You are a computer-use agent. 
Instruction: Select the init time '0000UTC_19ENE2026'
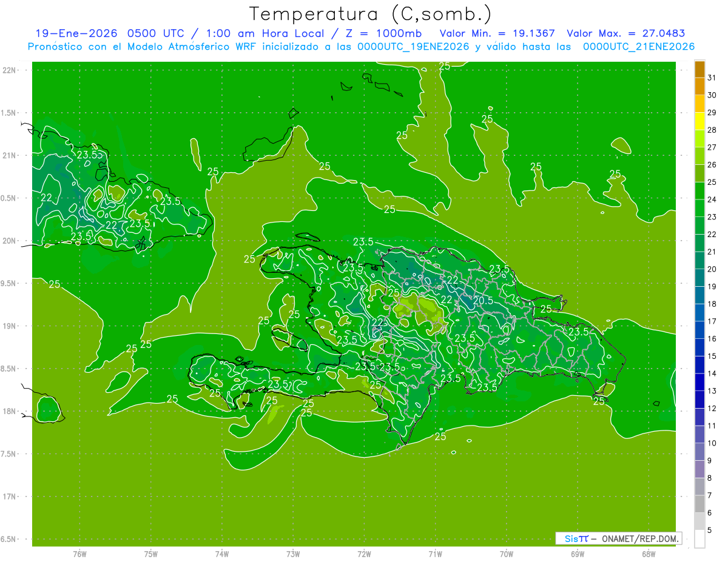click(413, 47)
